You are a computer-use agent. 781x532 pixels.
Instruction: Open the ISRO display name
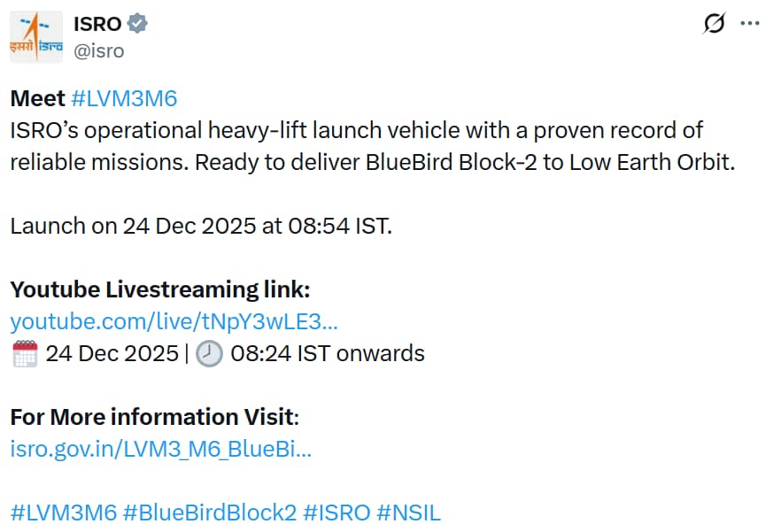(x=97, y=24)
